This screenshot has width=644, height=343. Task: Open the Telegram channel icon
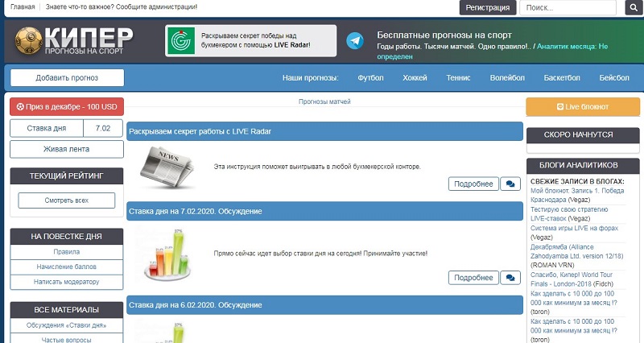pyautogui.click(x=354, y=41)
